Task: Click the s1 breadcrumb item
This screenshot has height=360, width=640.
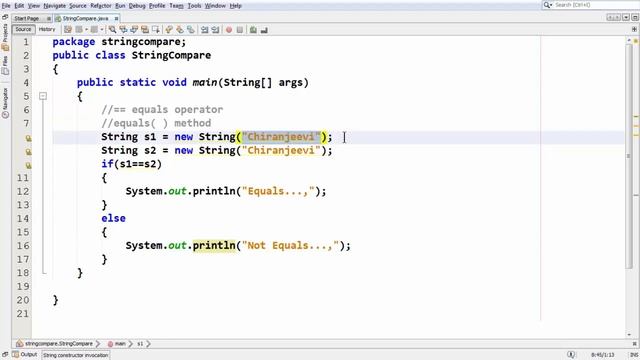Action: (140, 344)
